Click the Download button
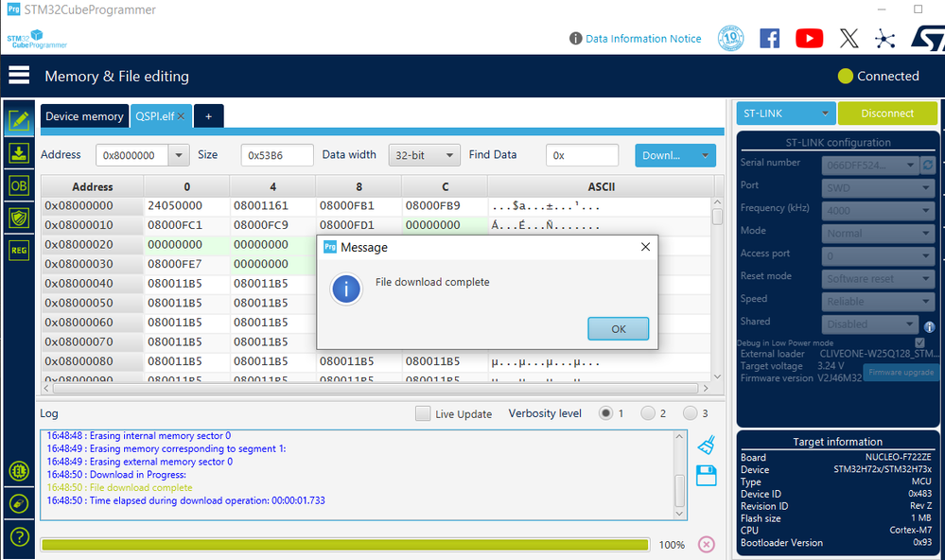The height and width of the screenshot is (560, 945). [665, 155]
